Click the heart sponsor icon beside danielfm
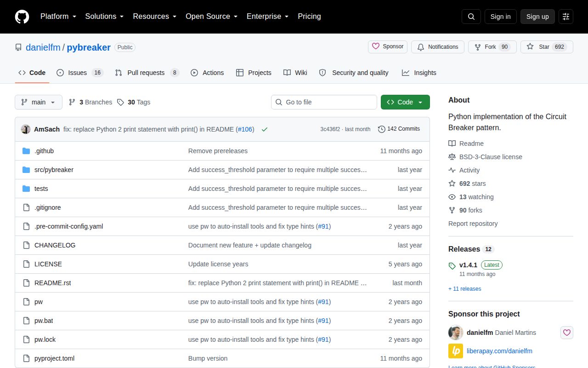This screenshot has width=588, height=368. click(567, 333)
